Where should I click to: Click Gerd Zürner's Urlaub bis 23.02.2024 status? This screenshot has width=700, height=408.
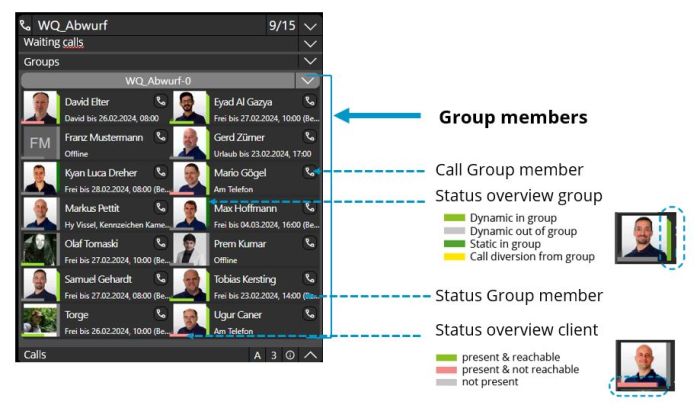click(x=262, y=154)
